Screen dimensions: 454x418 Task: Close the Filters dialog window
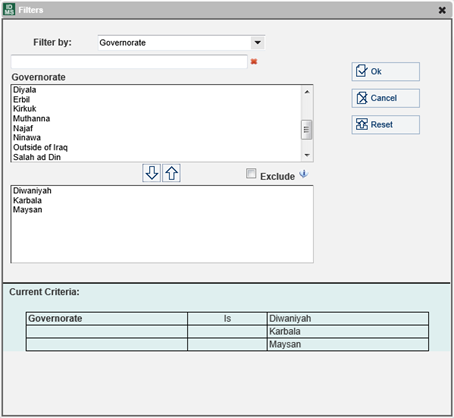tap(442, 10)
